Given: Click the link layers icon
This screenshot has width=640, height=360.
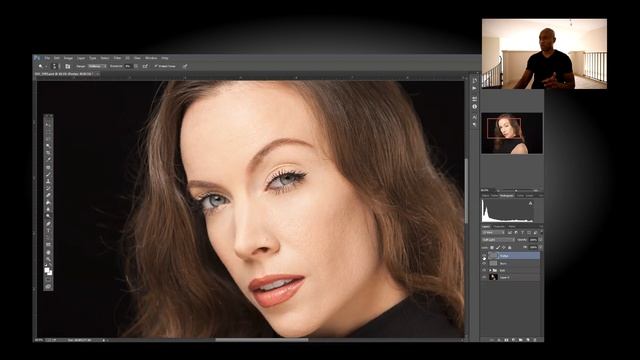Looking at the screenshot, I should (492, 340).
